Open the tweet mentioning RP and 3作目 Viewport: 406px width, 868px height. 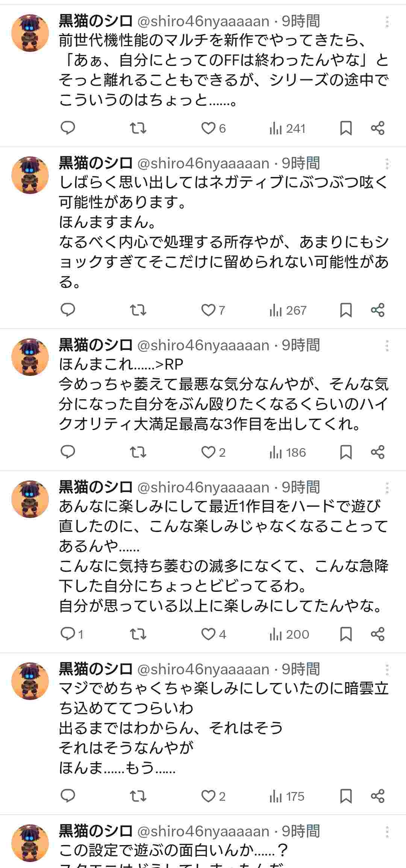tap(224, 395)
